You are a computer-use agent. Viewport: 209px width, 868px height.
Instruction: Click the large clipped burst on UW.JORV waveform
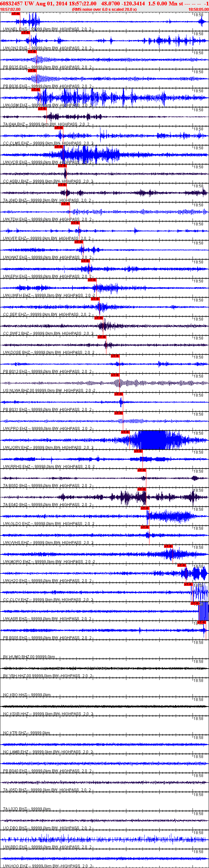pyautogui.click(x=152, y=440)
